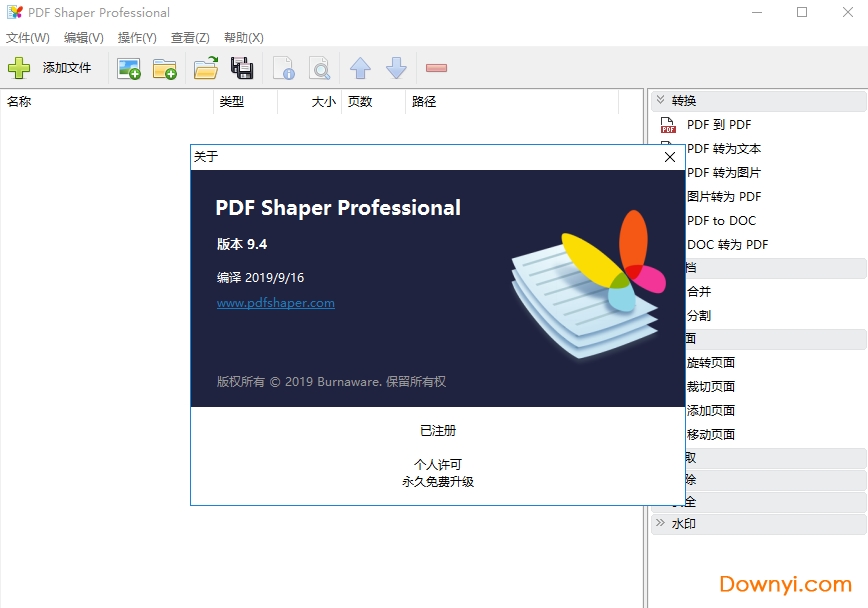Viewport: 868px width, 608px height.
Task: Click the open project folder icon
Action: [205, 68]
